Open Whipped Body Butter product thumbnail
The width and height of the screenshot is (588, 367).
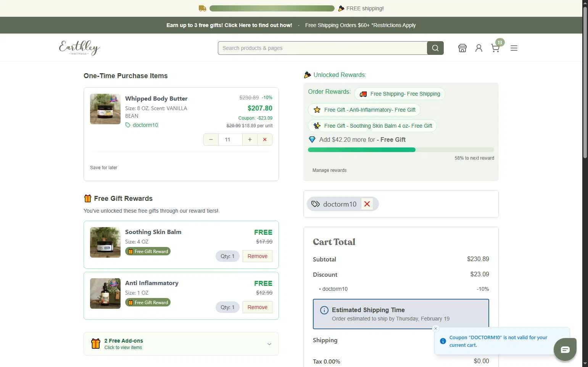tap(105, 109)
